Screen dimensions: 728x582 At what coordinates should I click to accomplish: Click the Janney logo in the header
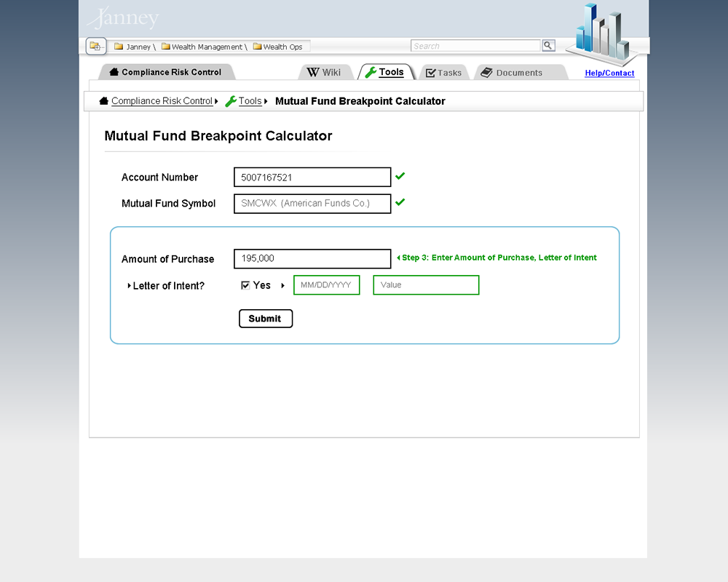coord(122,19)
